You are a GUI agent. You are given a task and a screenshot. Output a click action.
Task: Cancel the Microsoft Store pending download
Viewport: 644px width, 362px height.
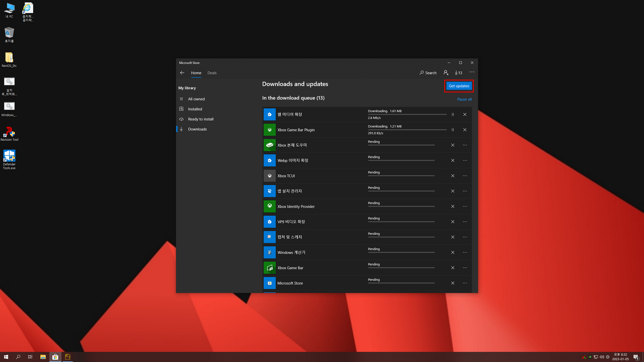click(x=453, y=283)
